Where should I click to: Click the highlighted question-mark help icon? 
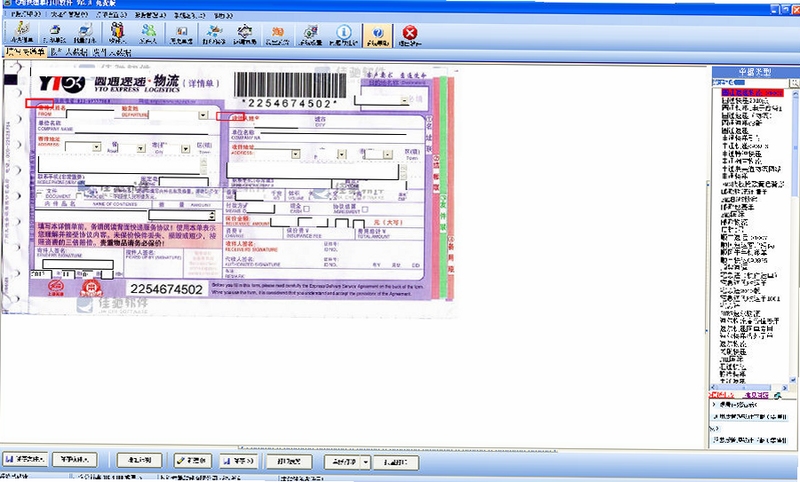click(x=378, y=34)
